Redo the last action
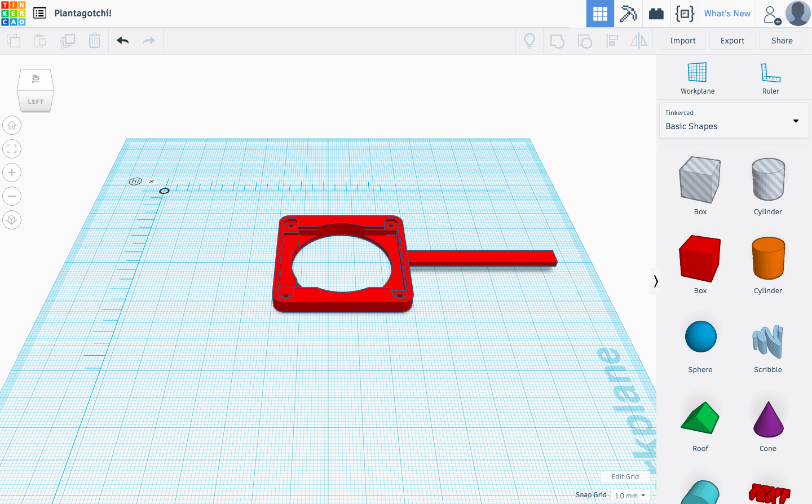The image size is (812, 504). click(149, 41)
